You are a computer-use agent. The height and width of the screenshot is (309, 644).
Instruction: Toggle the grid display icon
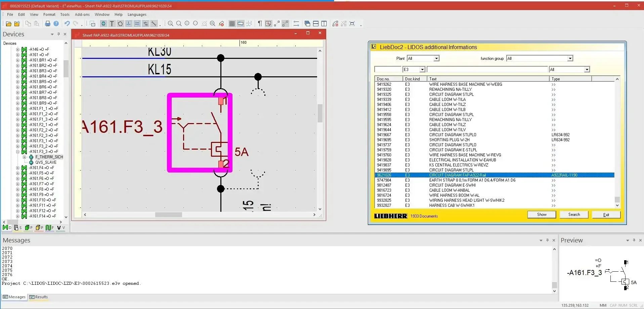(x=232, y=24)
